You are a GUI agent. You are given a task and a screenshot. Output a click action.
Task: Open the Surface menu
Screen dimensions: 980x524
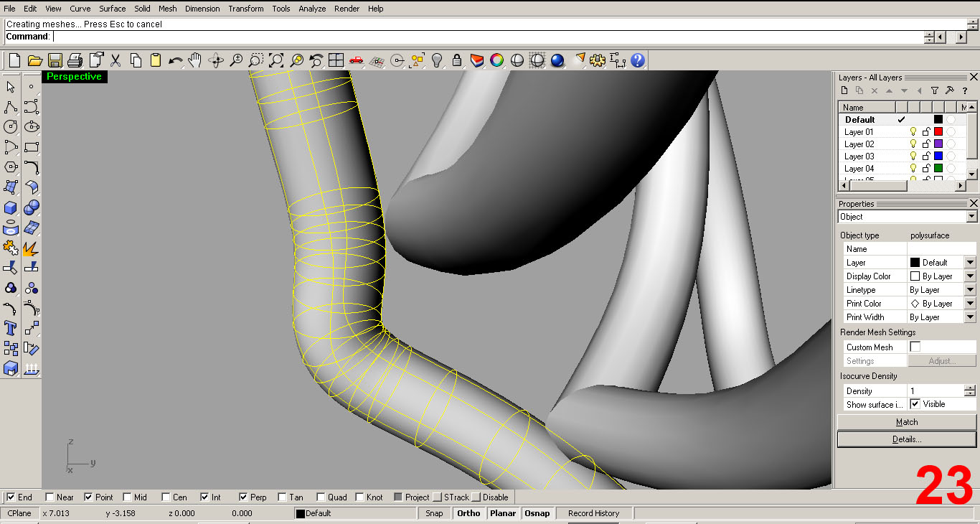click(112, 9)
